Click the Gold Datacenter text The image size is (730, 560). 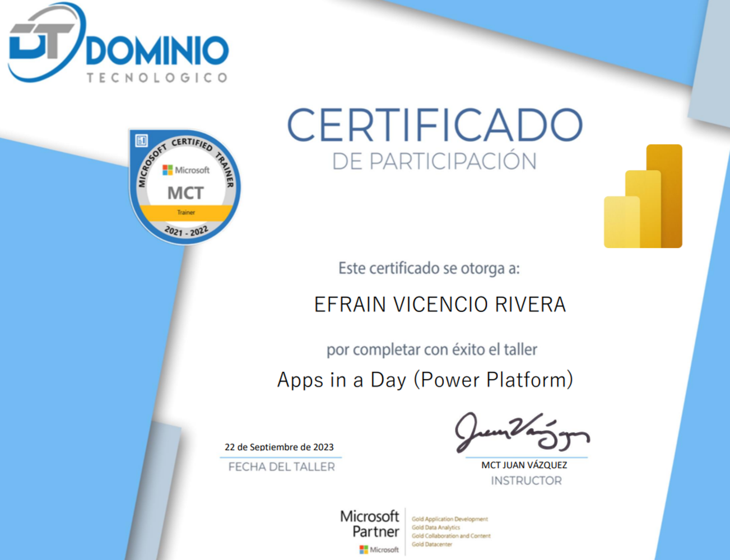tap(431, 544)
